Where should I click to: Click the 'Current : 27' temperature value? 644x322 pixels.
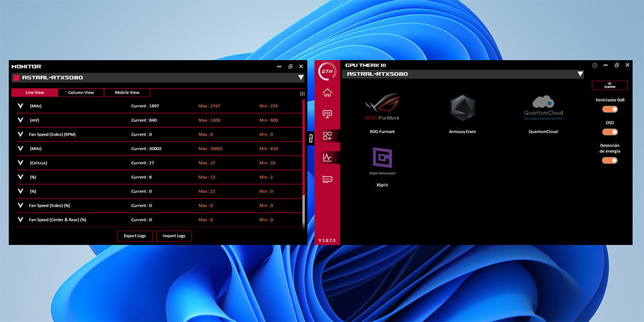tap(143, 163)
